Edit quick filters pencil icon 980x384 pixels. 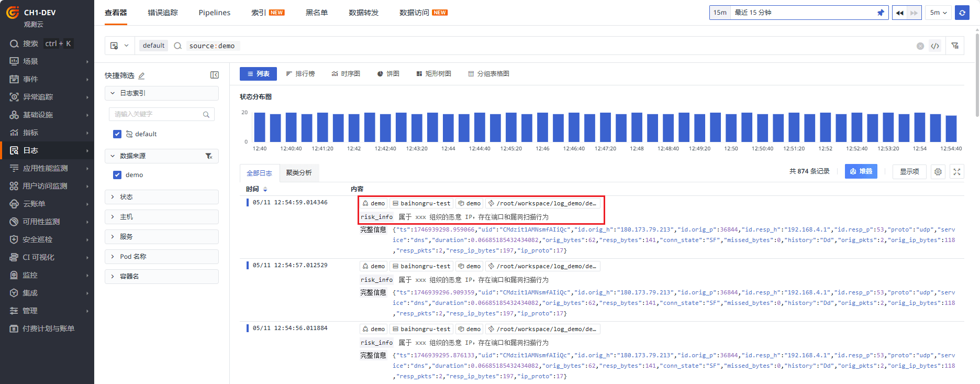pyautogui.click(x=141, y=75)
